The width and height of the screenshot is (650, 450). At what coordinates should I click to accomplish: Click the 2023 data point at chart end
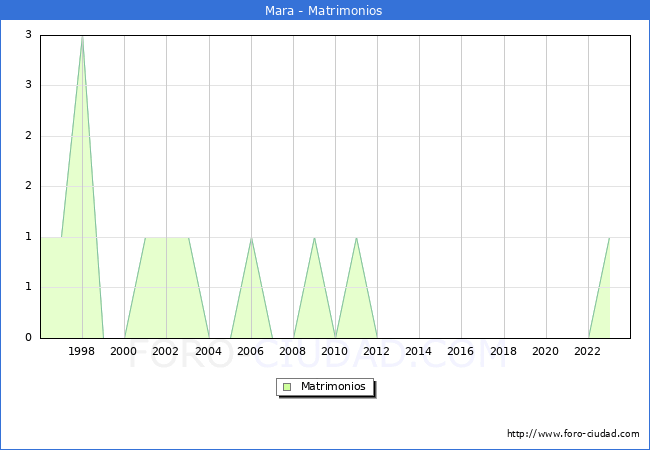coord(609,238)
